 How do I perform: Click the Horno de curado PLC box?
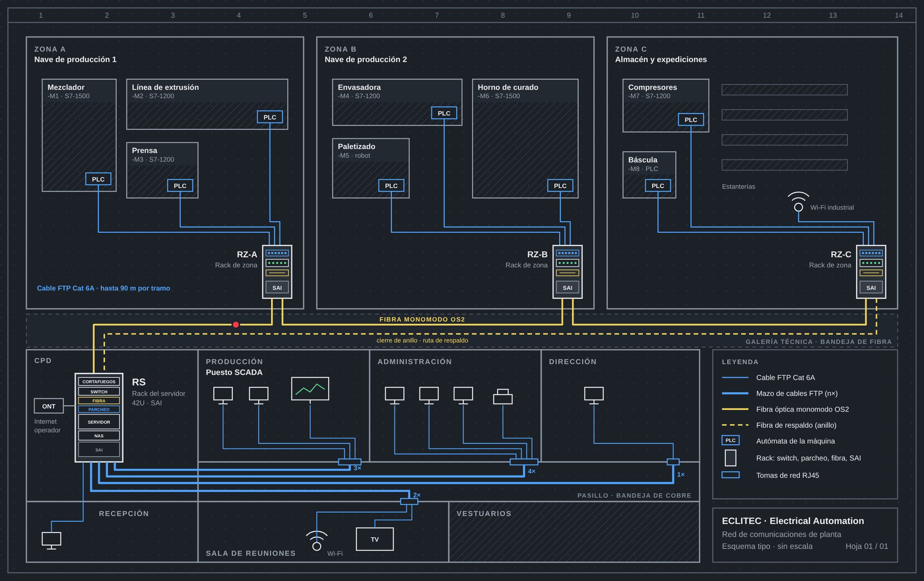coord(560,186)
